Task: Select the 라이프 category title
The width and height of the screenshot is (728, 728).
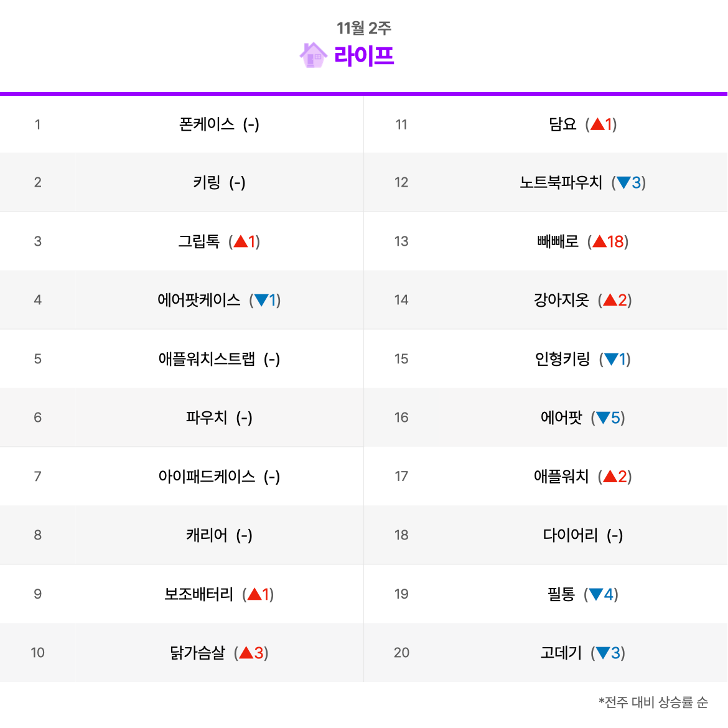Action: coord(363,56)
